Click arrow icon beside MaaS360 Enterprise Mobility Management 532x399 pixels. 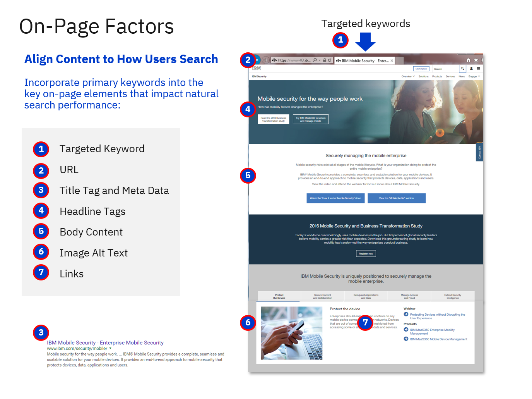click(x=406, y=330)
